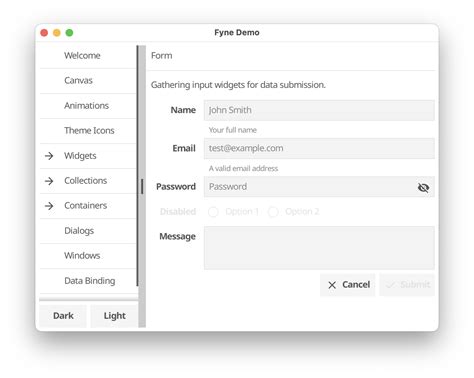Go to Animations section
The width and height of the screenshot is (474, 378).
pos(88,106)
